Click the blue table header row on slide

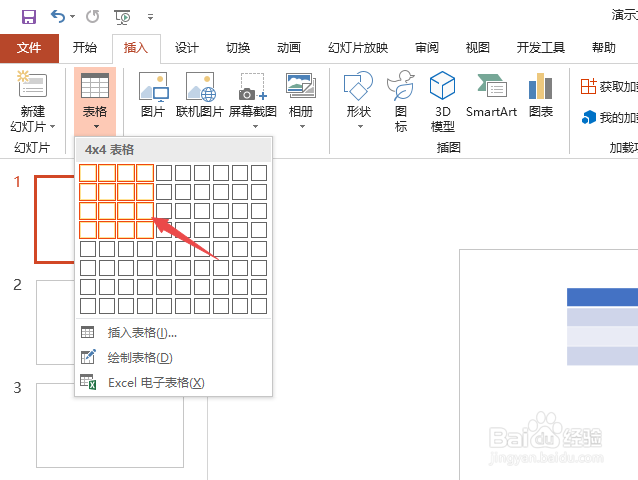(603, 297)
